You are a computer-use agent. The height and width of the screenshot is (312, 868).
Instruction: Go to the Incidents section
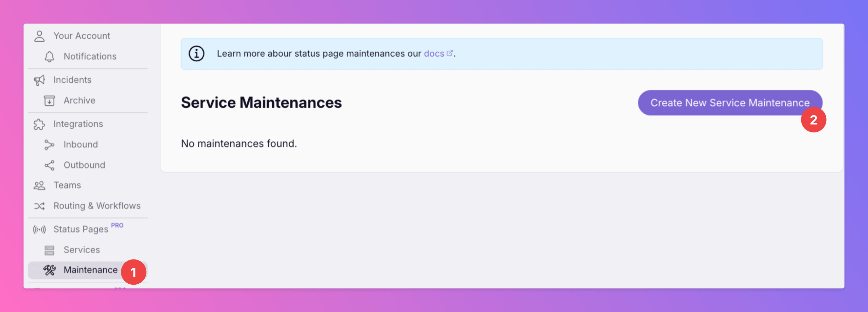(x=72, y=80)
